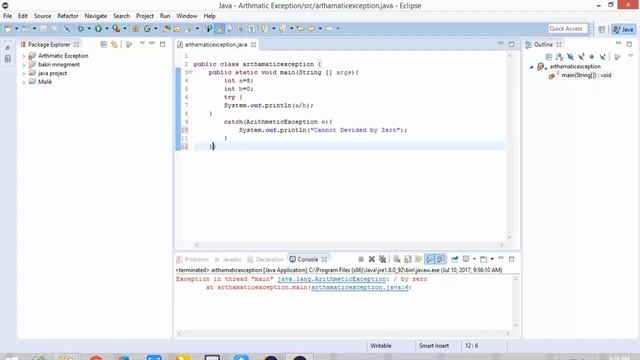The image size is (640, 360).
Task: Switch to the Problems tab
Action: [193, 260]
